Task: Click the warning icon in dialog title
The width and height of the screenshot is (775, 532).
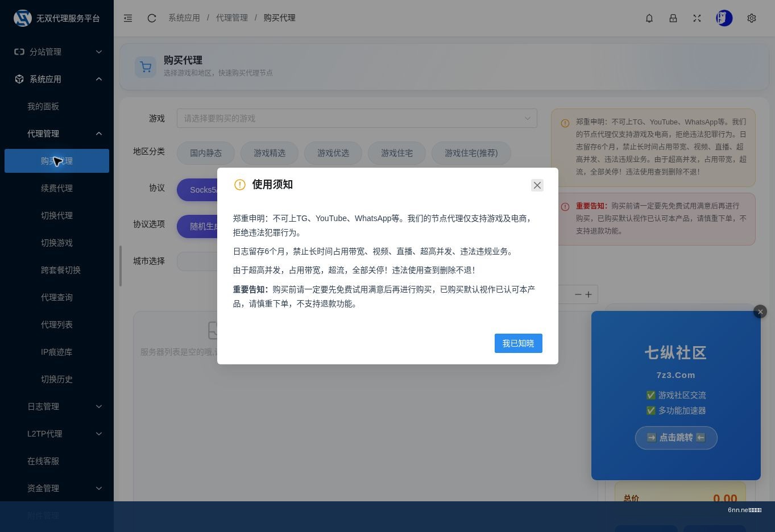Action: coord(240,185)
